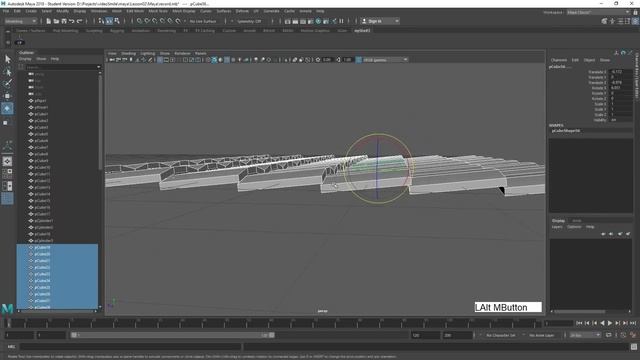Switch to the Poly Modeling shelf tab
The image size is (640, 360).
click(65, 31)
